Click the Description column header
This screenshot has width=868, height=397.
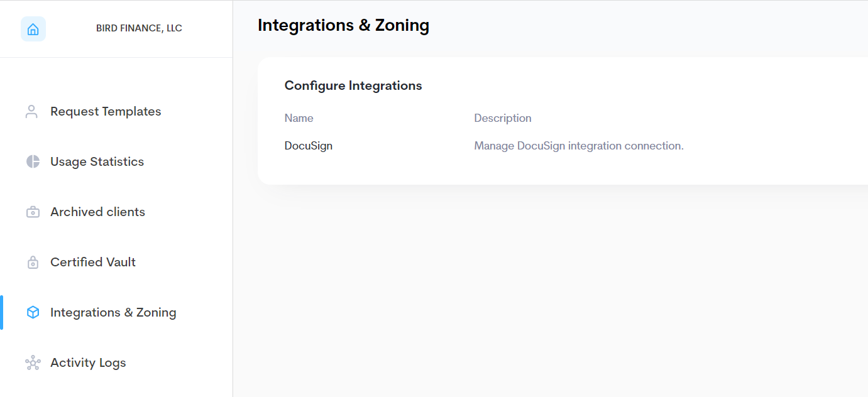pyautogui.click(x=502, y=118)
